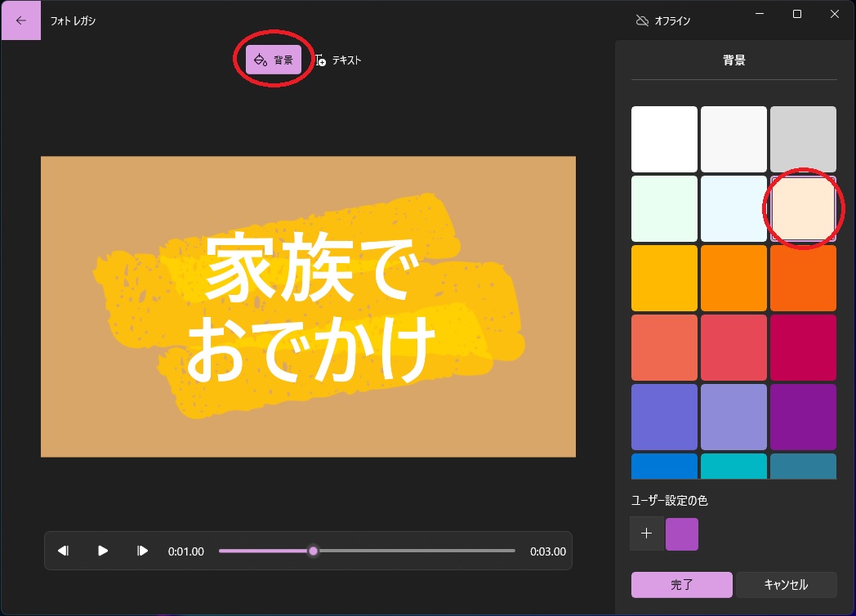Viewport: 856px width, 616px height.
Task: Select the mint green swatch
Action: 664,208
